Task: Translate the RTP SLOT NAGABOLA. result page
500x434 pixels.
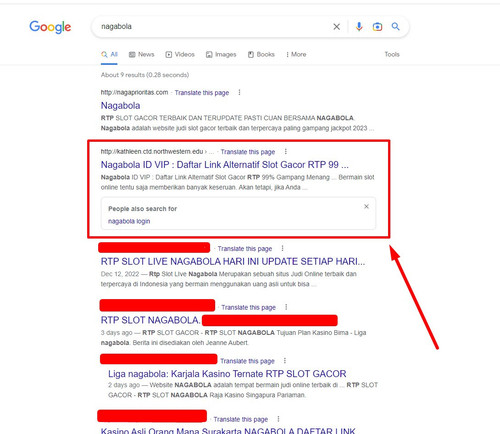Action: tap(248, 307)
